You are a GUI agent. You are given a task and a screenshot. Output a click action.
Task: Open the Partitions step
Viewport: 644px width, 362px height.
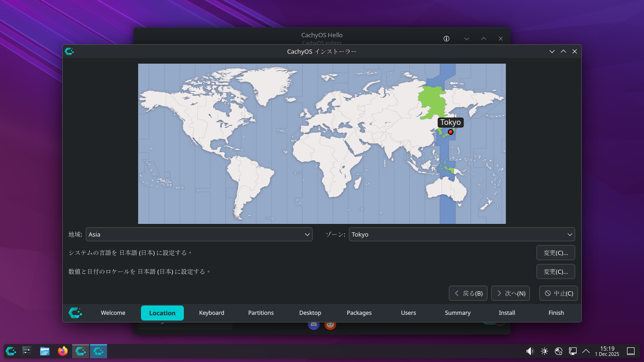261,313
